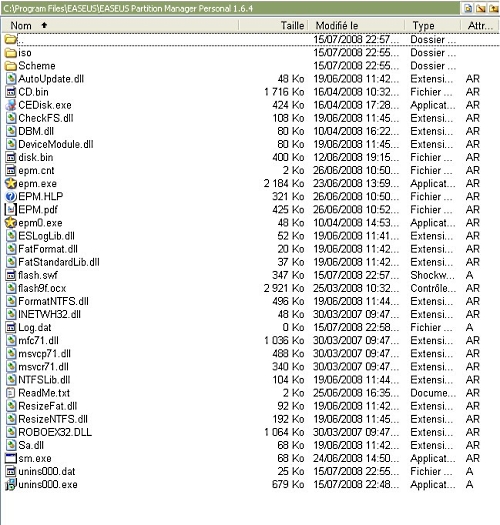Viewport: 500px width, 525px height.
Task: Click the '2 921 Ko' size value
Action: [x=284, y=288]
